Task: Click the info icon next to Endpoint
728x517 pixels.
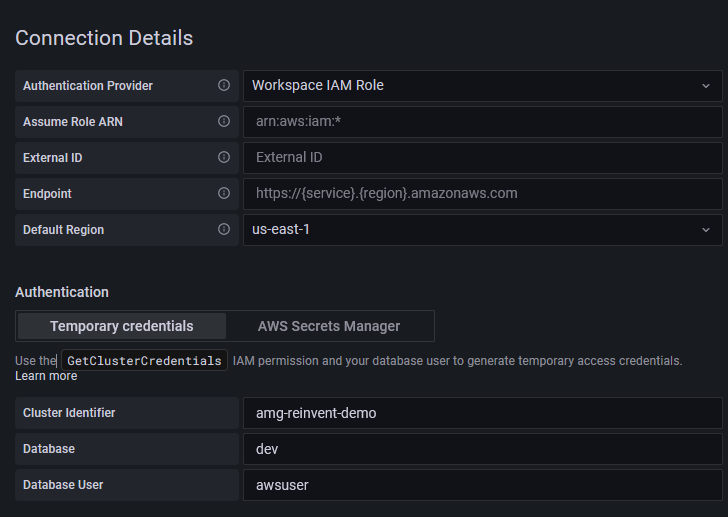Action: 224,194
